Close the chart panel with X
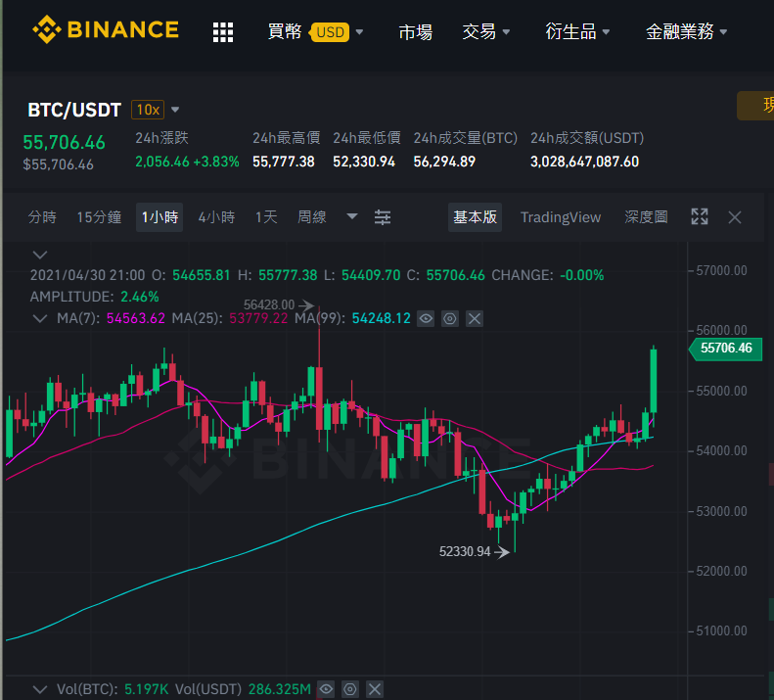This screenshot has height=700, width=774. [x=735, y=217]
